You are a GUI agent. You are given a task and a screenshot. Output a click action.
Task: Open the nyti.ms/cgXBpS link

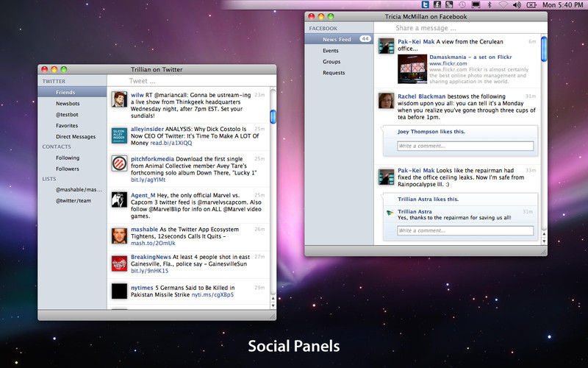[212, 295]
